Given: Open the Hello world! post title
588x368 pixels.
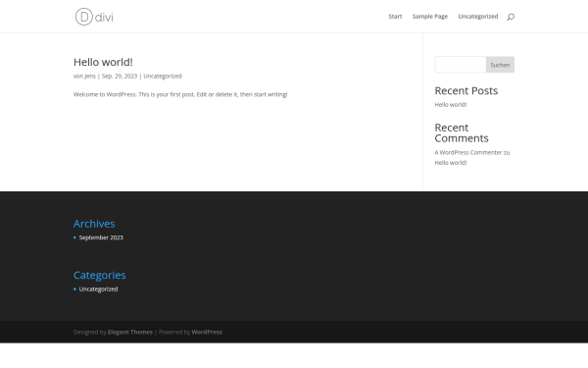Looking at the screenshot, I should [x=103, y=62].
